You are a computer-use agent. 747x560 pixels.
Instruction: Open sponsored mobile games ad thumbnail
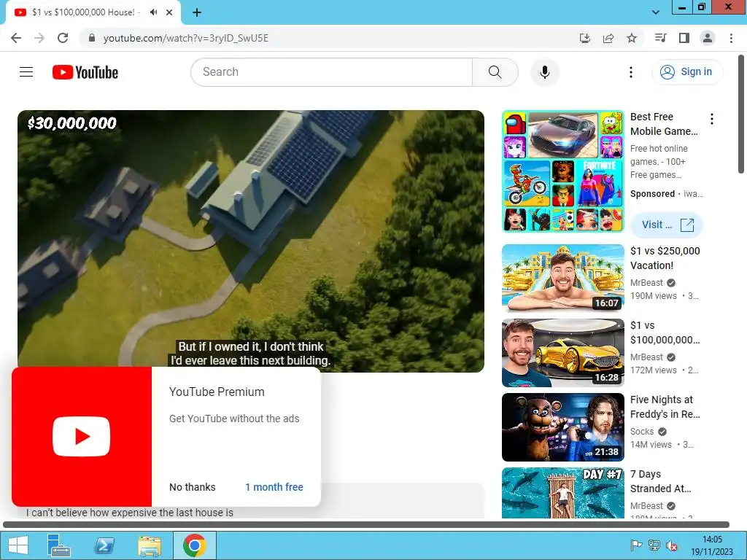point(562,171)
